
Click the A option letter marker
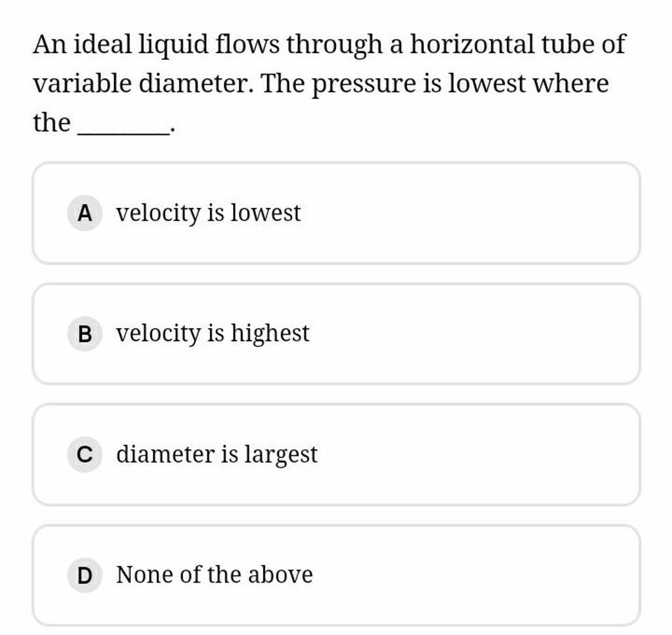pyautogui.click(x=83, y=213)
